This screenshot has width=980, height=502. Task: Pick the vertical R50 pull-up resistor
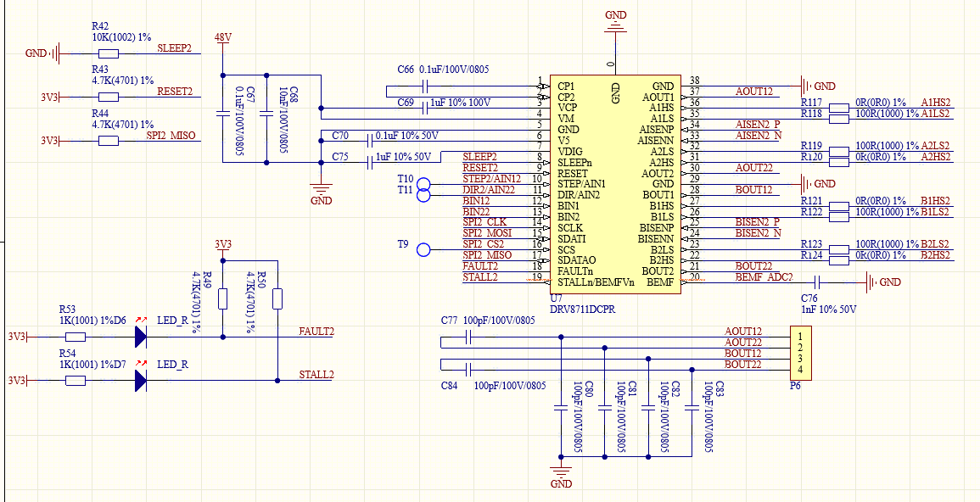tap(277, 299)
